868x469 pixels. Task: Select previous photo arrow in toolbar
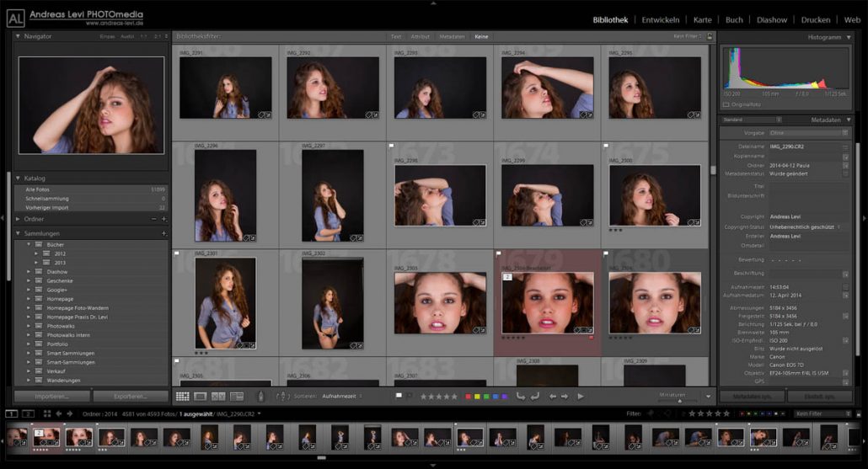[553, 397]
